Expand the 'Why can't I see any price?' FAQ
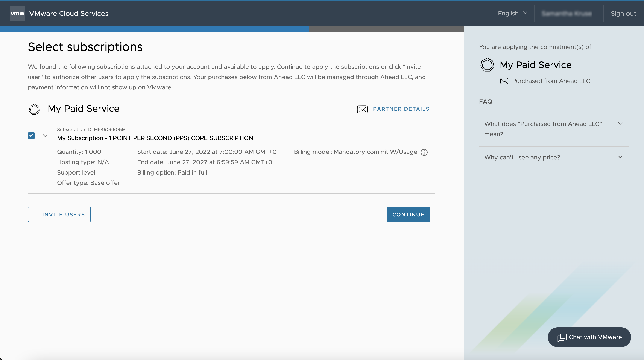Image resolution: width=644 pixels, height=360 pixels. click(553, 158)
